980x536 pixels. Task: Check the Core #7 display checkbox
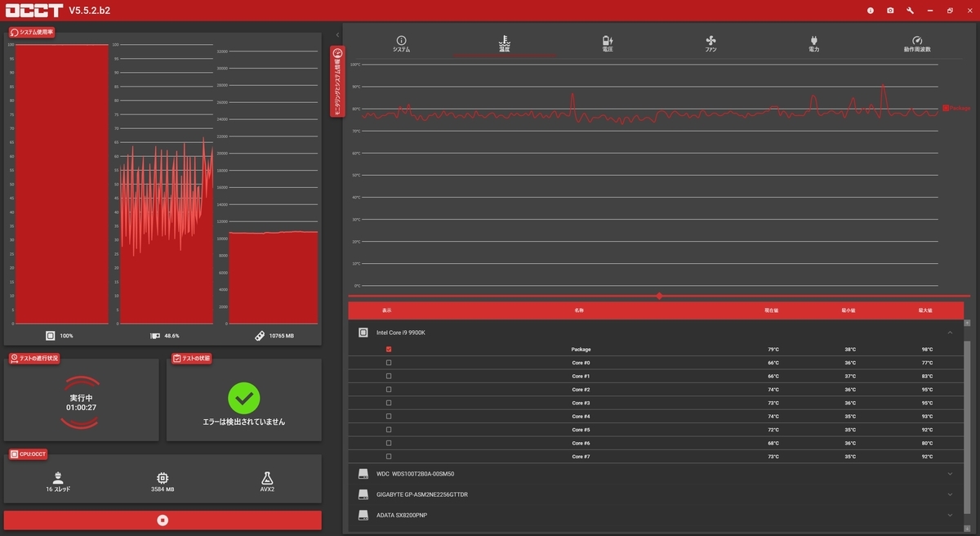point(388,456)
